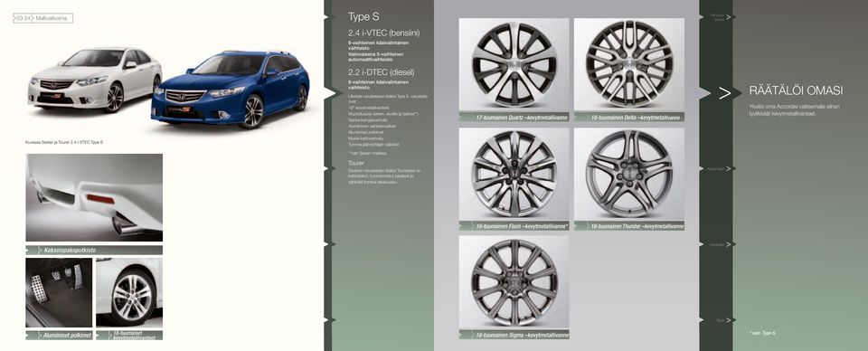Click the large arrow beside RÄÄTÄLÖI OMASI
This screenshot has height=351, width=868.
(724, 93)
